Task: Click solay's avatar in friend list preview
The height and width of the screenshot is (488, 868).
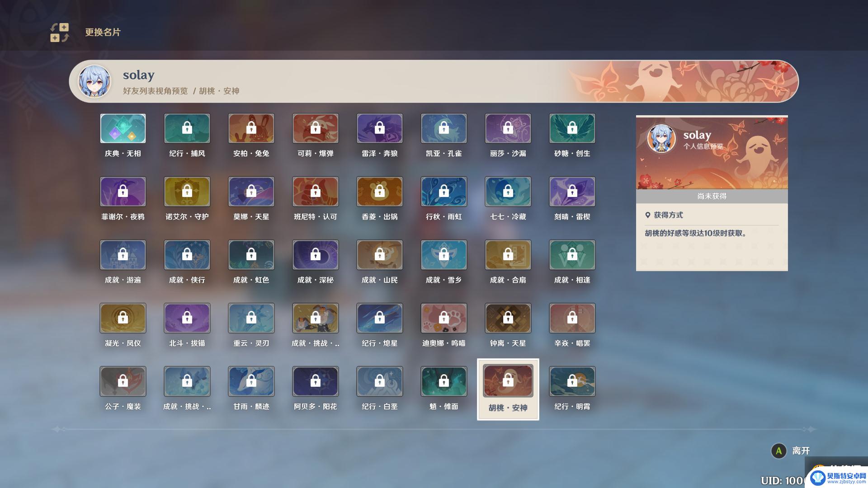Action: 94,81
